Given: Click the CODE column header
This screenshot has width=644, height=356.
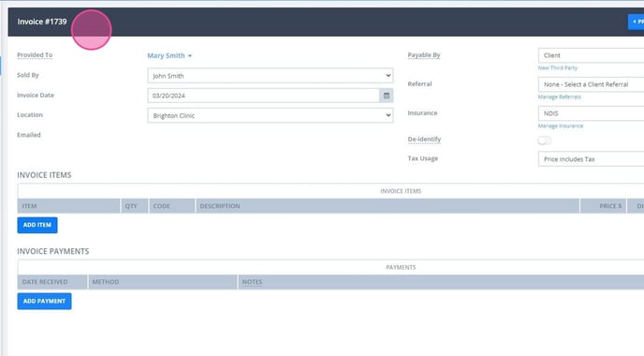Looking at the screenshot, I should click(171, 206).
